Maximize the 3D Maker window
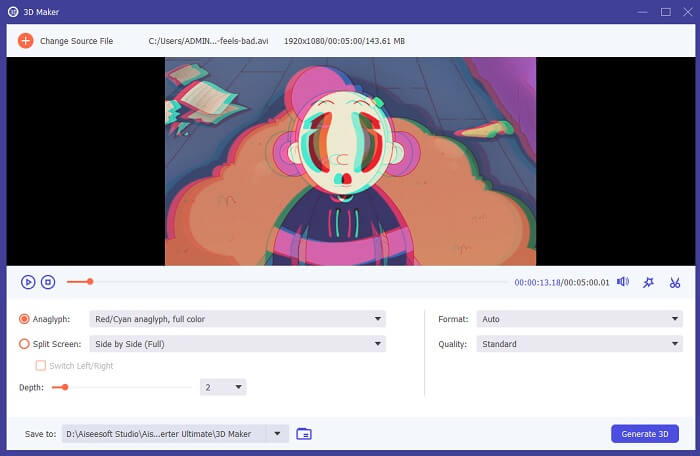 (x=666, y=12)
